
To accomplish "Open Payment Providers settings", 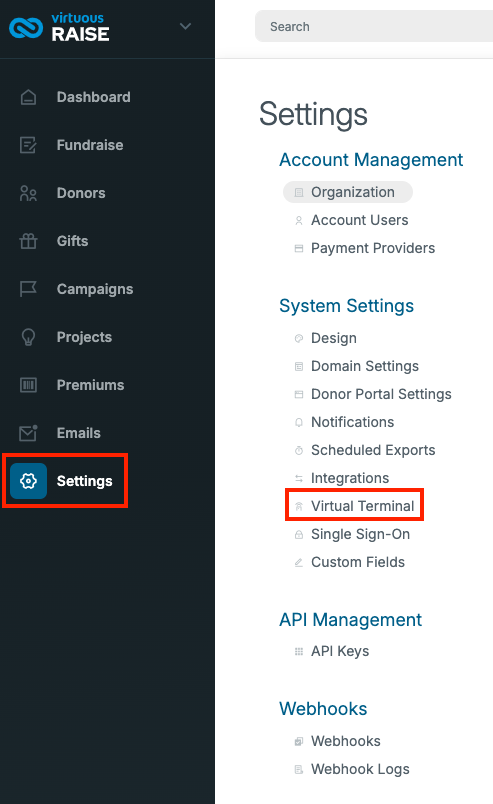I will tap(373, 248).
